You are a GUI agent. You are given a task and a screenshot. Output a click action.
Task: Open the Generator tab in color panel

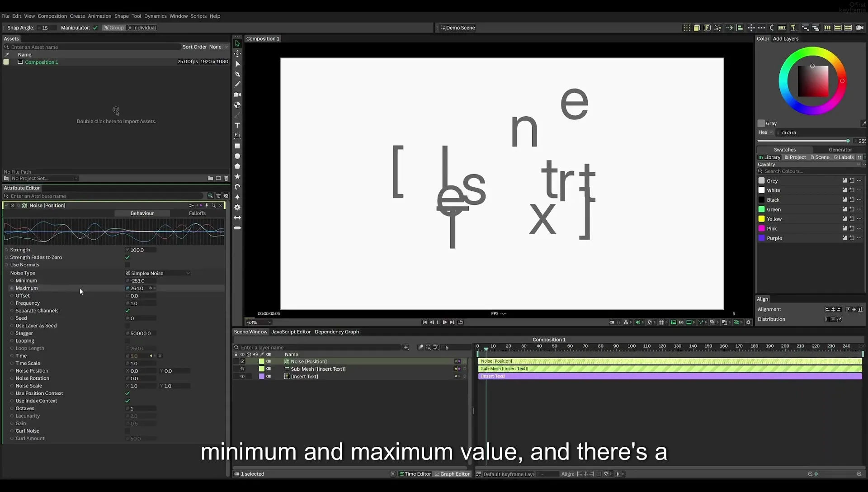tap(840, 150)
